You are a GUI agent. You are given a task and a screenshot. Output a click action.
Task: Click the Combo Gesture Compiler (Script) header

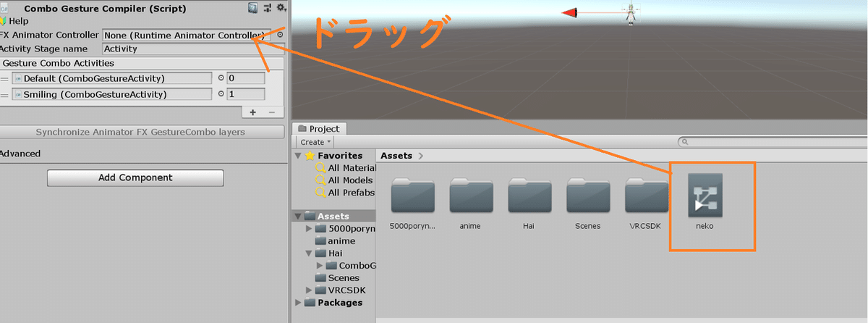(x=105, y=9)
